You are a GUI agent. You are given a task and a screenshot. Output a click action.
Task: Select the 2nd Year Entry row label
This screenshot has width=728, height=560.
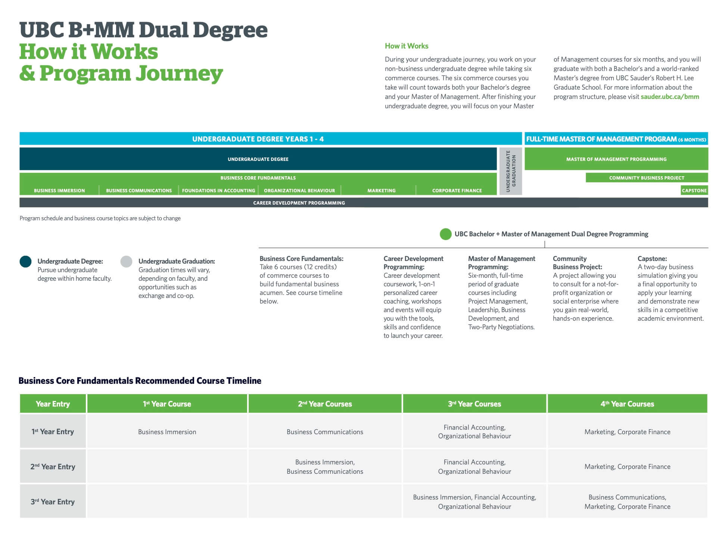pos(53,467)
